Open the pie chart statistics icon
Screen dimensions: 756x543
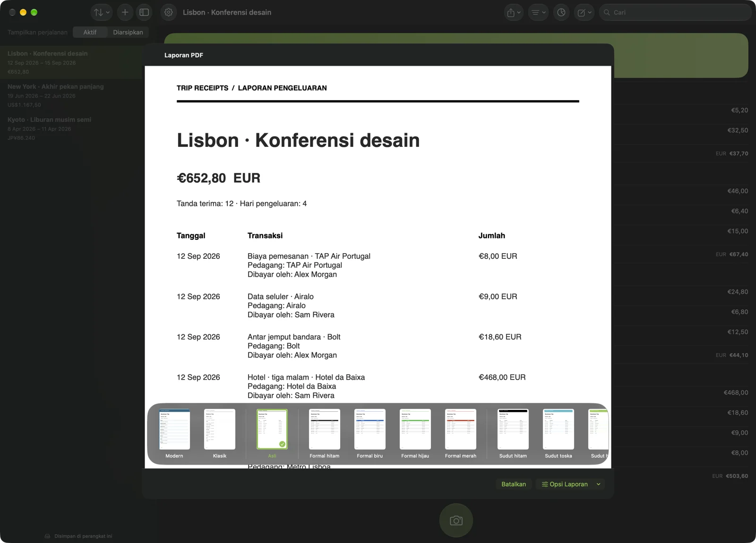pyautogui.click(x=561, y=13)
